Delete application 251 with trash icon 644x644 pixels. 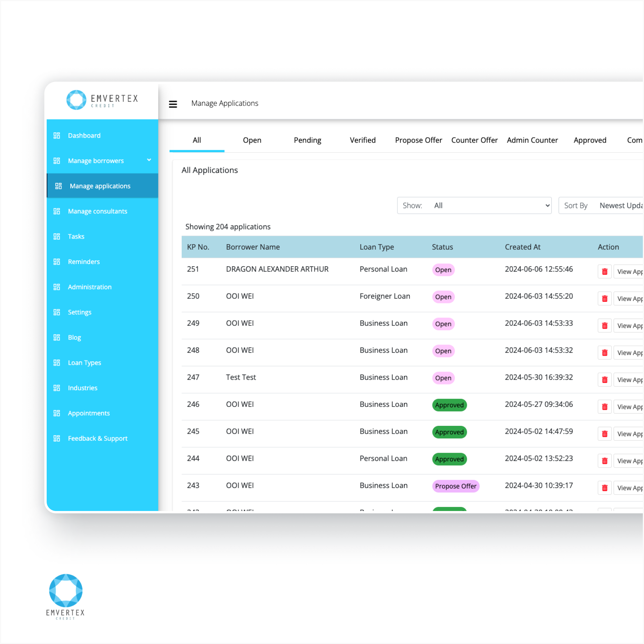click(x=605, y=272)
